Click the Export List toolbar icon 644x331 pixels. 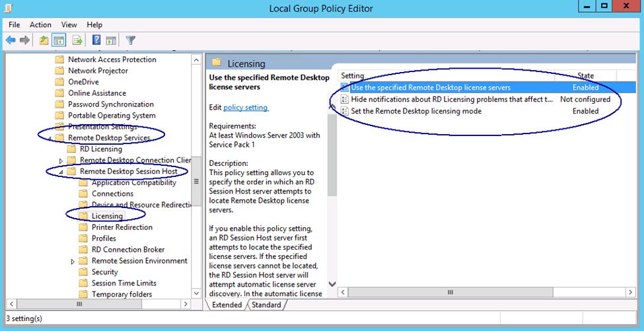tap(77, 40)
